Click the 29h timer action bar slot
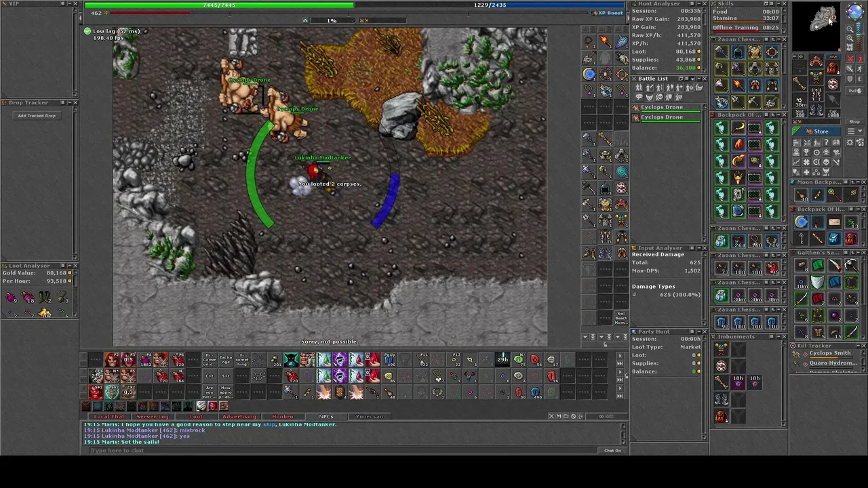Screen dimensions: 868x488 pyautogui.click(x=502, y=359)
